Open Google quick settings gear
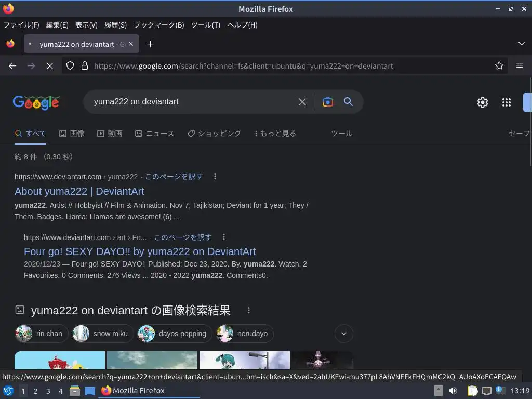The width and height of the screenshot is (532, 399). [482, 102]
